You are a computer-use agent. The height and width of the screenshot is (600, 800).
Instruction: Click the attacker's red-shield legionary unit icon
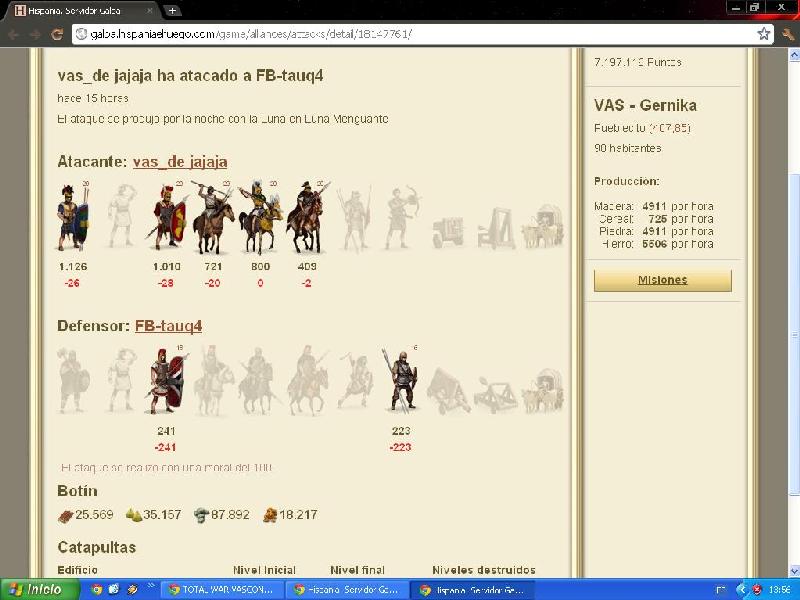[x=166, y=217]
